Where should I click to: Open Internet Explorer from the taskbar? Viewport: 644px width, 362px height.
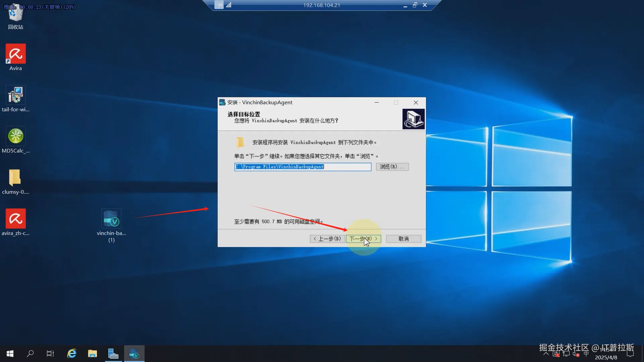coord(72,354)
